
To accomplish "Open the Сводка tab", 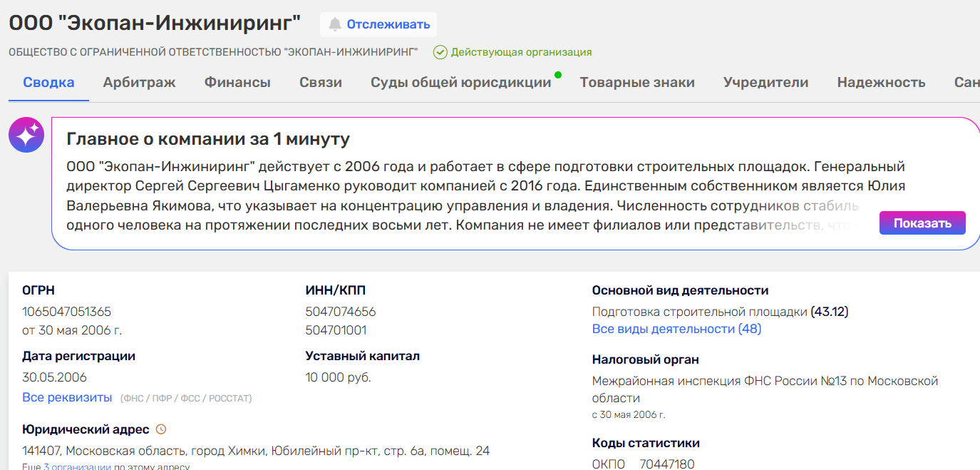I will [x=48, y=82].
